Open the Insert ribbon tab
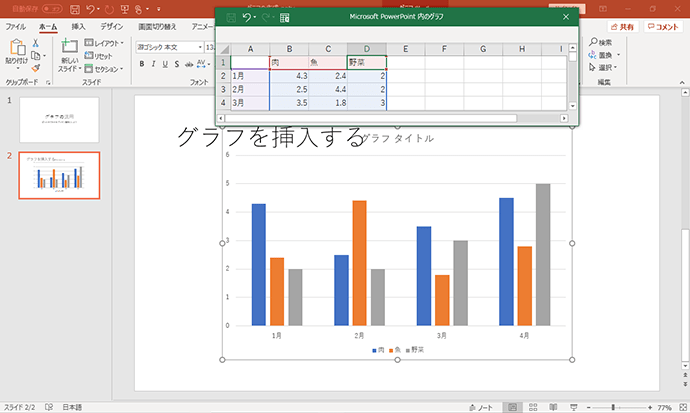Image resolution: width=690 pixels, height=413 pixels. (x=78, y=27)
